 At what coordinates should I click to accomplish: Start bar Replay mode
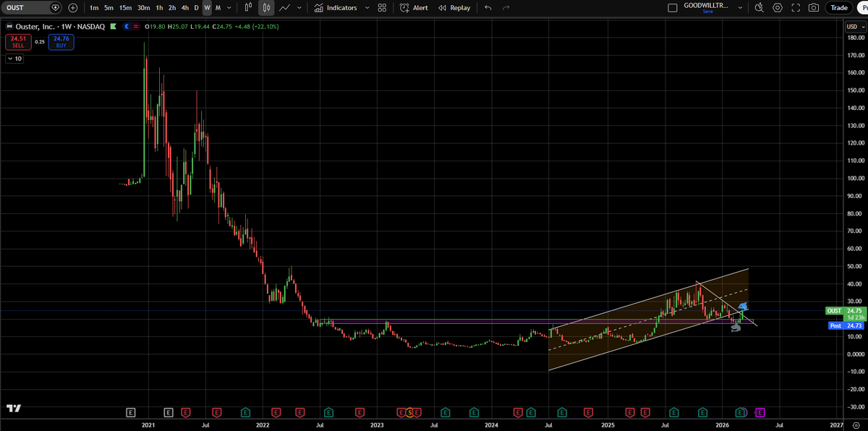pos(454,8)
